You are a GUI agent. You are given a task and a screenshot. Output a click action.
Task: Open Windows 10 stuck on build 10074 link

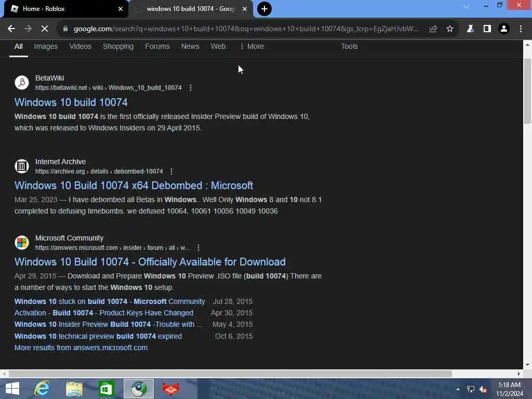[110, 302]
